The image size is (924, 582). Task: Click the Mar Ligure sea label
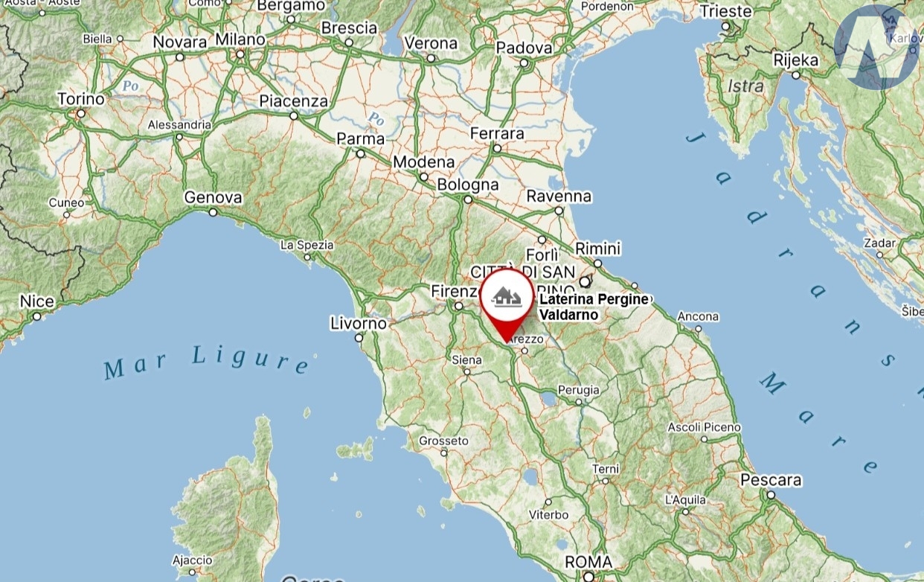point(206,361)
